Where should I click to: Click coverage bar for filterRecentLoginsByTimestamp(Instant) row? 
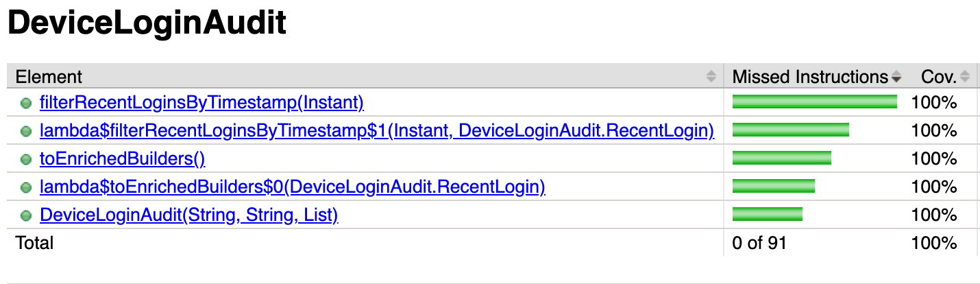tap(814, 102)
